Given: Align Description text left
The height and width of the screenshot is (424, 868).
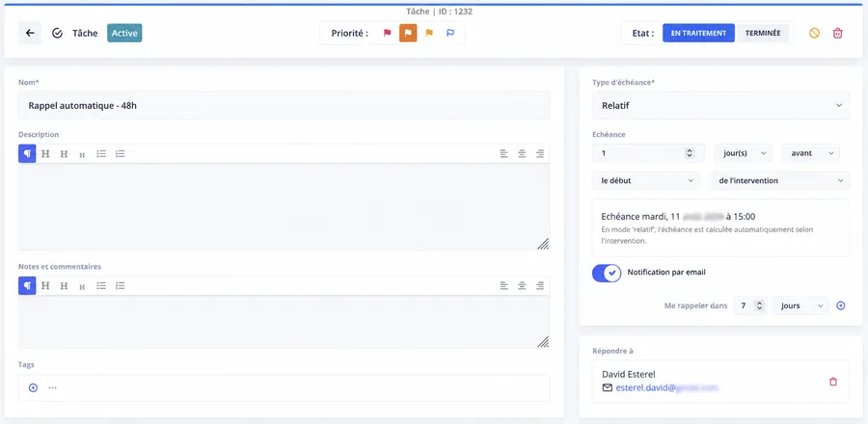Looking at the screenshot, I should point(503,153).
